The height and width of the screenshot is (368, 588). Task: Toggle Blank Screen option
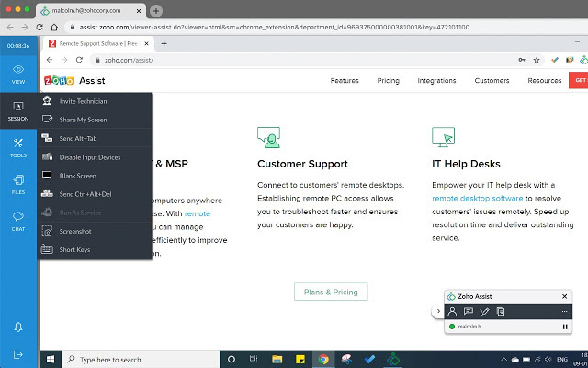tap(77, 175)
